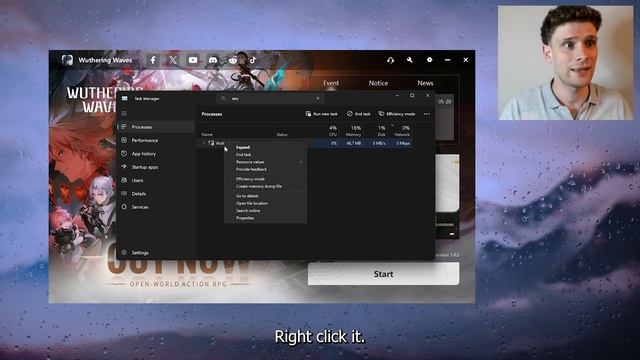The height and width of the screenshot is (360, 640).
Task: Click the Performance icon in Task Manager sidebar
Action: click(124, 140)
